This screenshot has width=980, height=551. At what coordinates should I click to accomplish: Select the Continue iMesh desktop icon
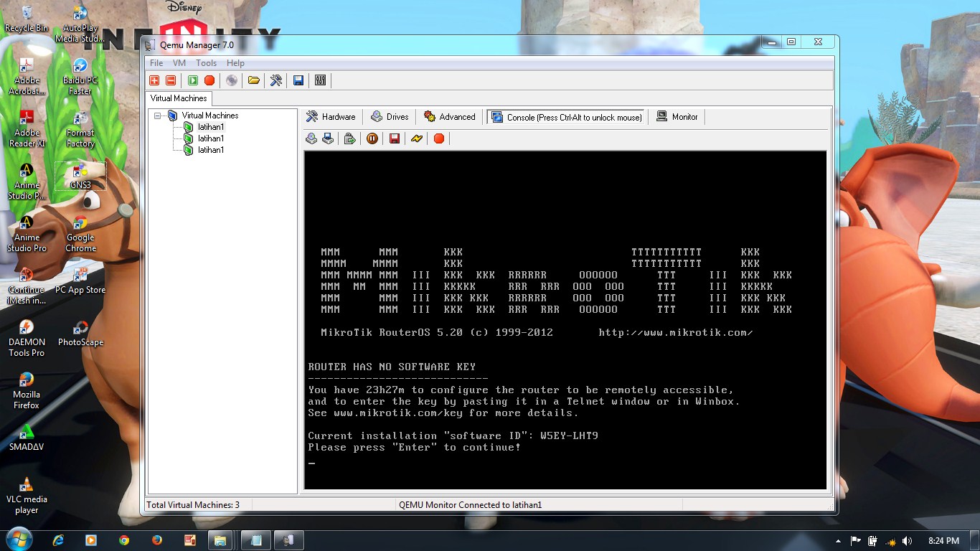(x=27, y=286)
